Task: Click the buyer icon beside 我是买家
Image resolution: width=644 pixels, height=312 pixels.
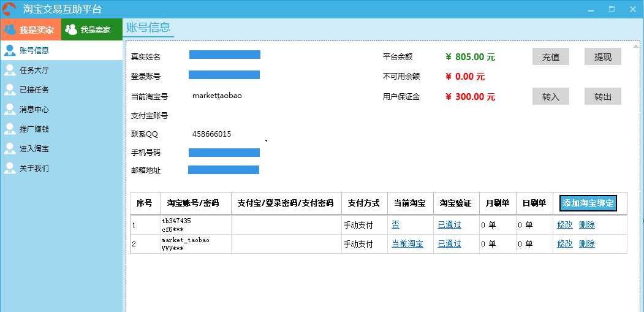Action: pyautogui.click(x=9, y=29)
